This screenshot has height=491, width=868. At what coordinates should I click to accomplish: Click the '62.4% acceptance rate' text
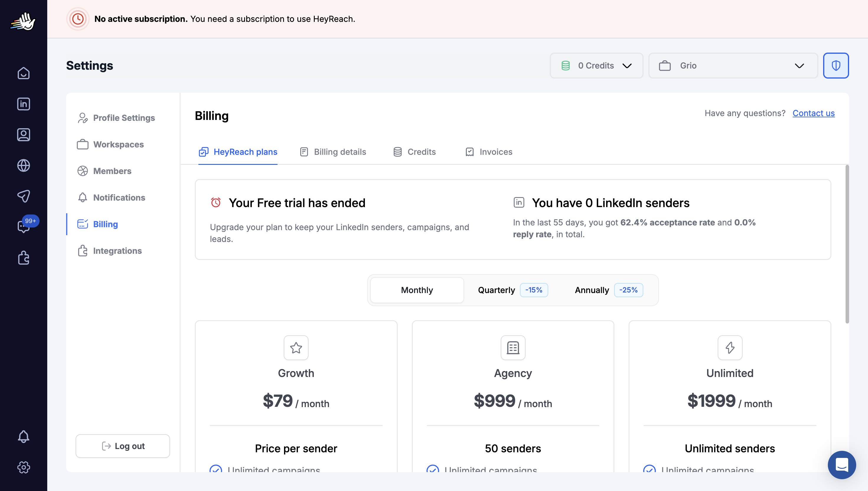[668, 222]
